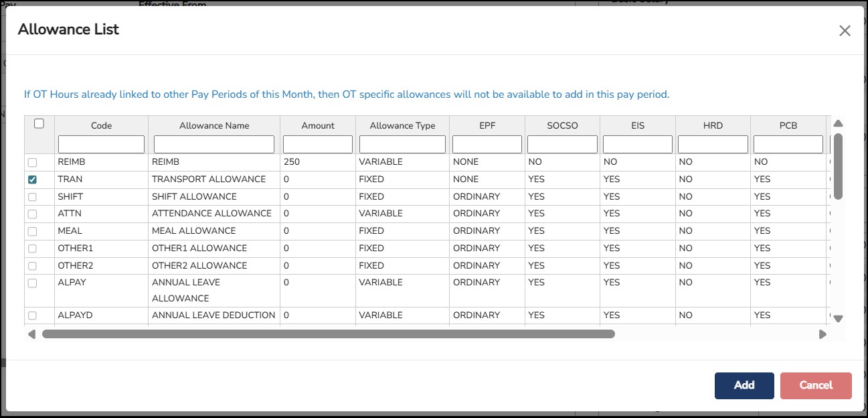Uncheck the TRAN allowance checkbox

(x=32, y=180)
